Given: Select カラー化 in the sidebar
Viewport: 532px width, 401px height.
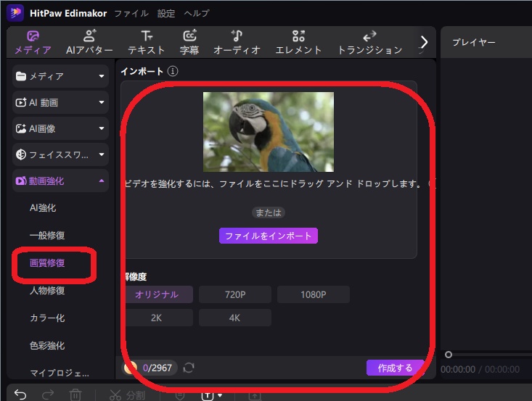Looking at the screenshot, I should coord(47,318).
